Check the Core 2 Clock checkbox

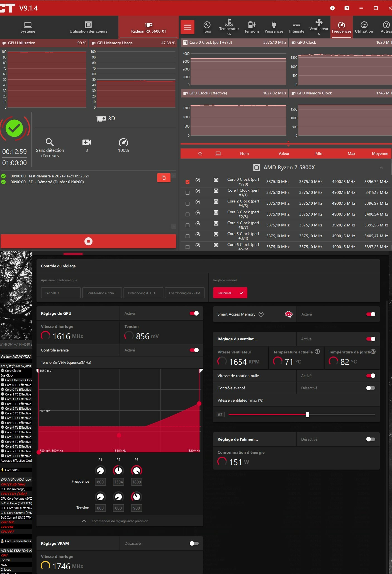coord(188,204)
